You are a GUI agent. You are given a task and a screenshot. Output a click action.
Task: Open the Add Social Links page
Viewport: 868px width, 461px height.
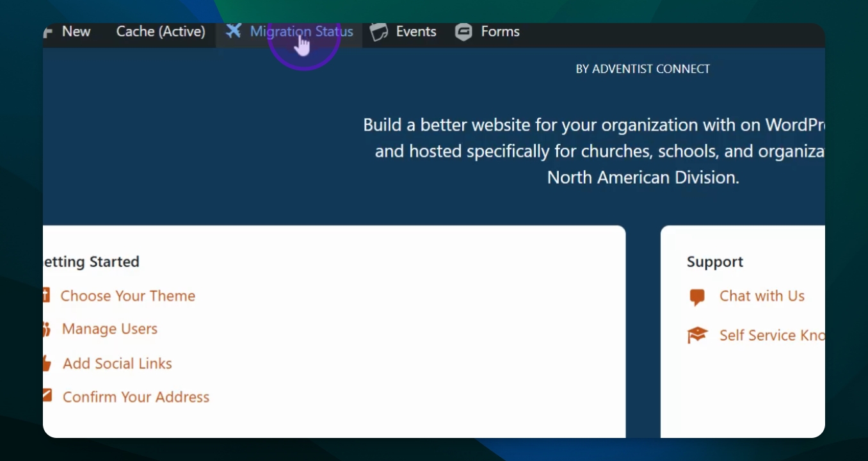(x=117, y=364)
